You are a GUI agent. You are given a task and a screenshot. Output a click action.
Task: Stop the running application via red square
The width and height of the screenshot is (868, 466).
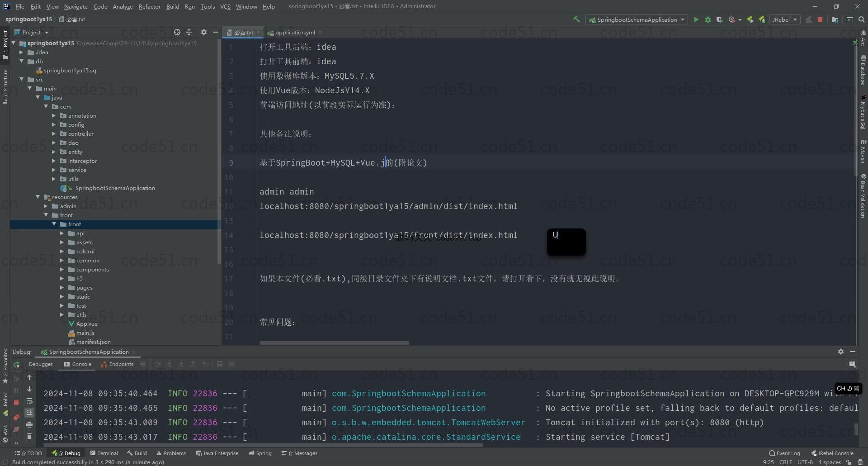click(820, 19)
